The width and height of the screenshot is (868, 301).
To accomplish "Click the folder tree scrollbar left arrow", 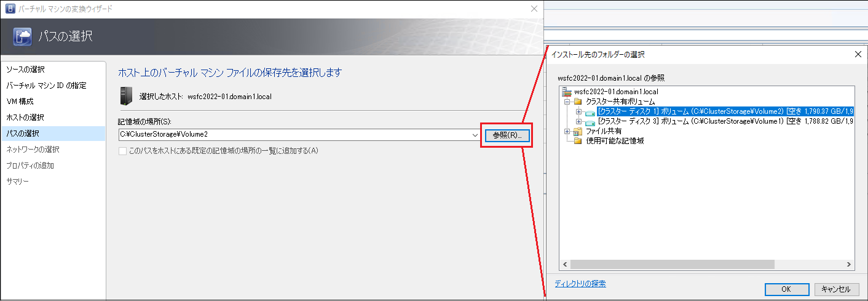I will (x=564, y=264).
